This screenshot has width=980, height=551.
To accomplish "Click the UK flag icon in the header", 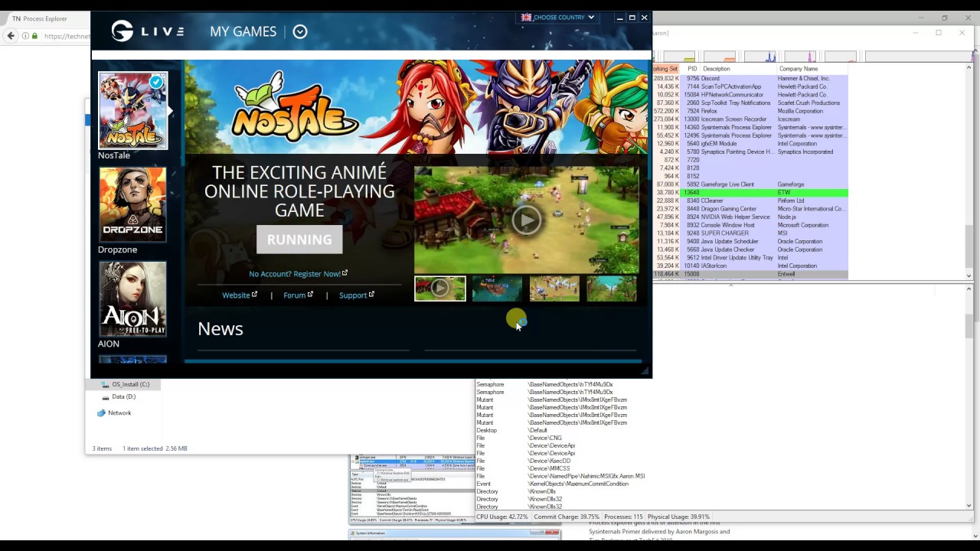I will [526, 17].
